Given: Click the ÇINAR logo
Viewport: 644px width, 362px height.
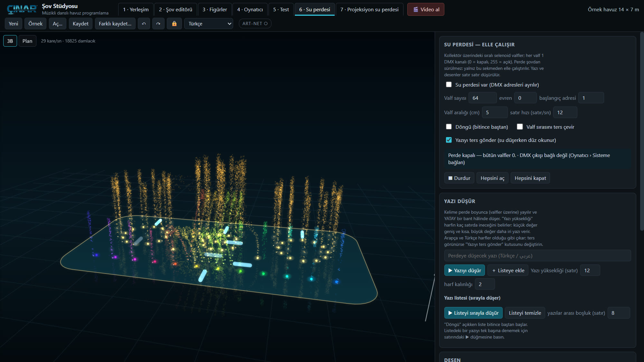Looking at the screenshot, I should click(22, 9).
